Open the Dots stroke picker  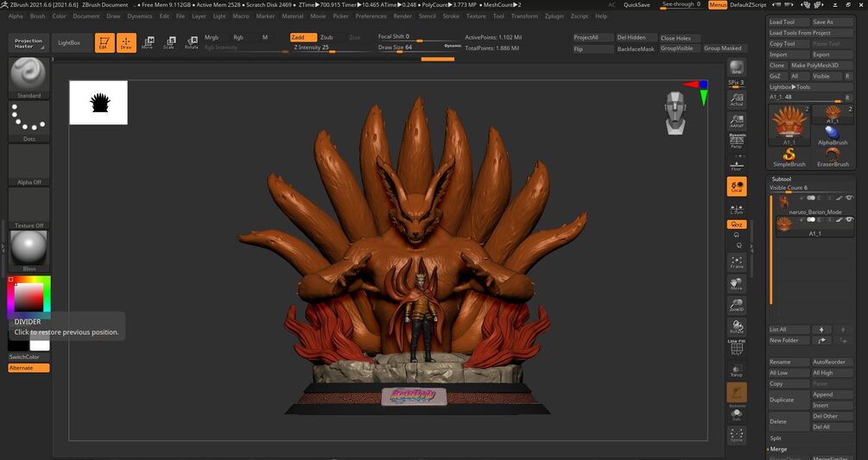(x=29, y=121)
